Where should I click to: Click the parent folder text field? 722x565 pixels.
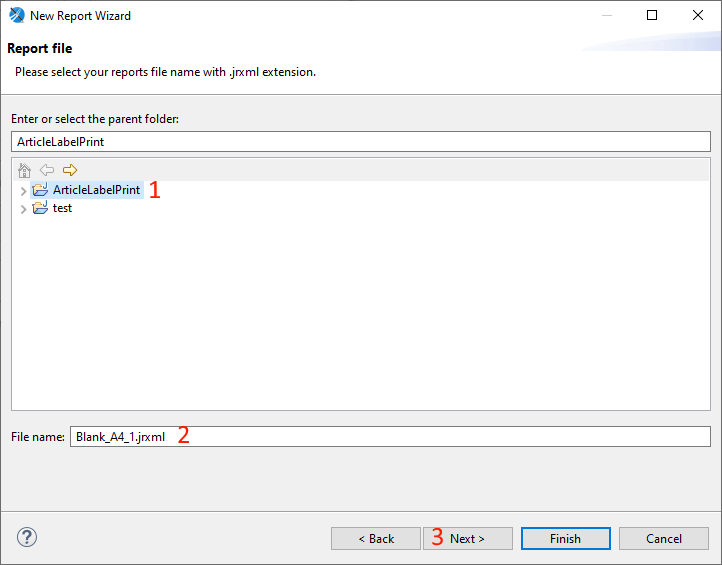tap(360, 142)
